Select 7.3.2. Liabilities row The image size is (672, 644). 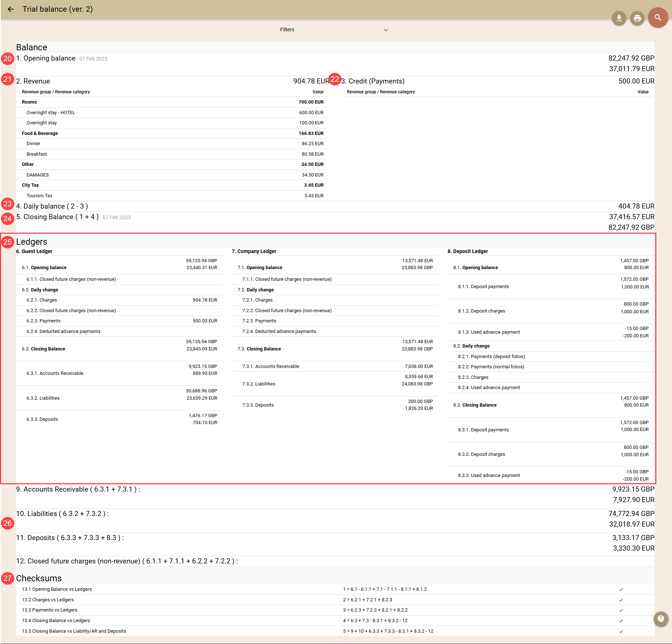tap(335, 384)
